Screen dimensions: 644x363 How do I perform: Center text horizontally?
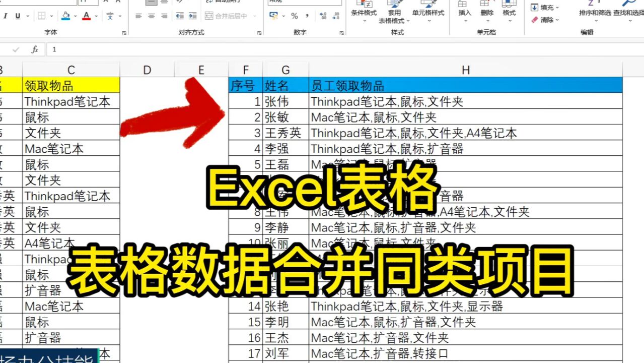coord(151,16)
